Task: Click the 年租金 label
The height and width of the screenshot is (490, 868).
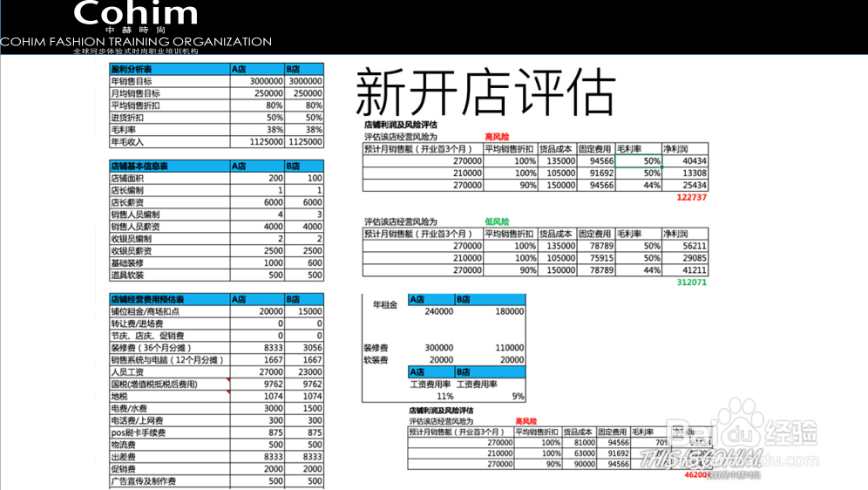Action: [384, 305]
